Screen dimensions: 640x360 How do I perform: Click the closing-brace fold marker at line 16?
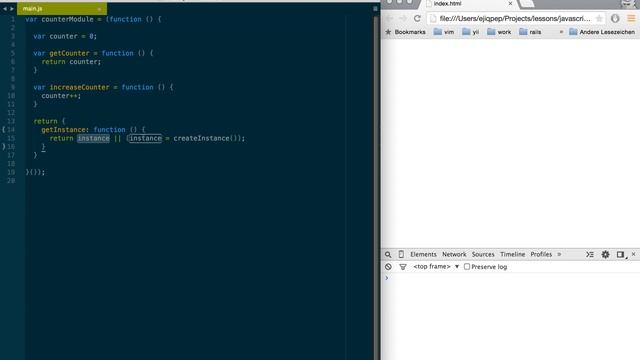tap(4, 146)
